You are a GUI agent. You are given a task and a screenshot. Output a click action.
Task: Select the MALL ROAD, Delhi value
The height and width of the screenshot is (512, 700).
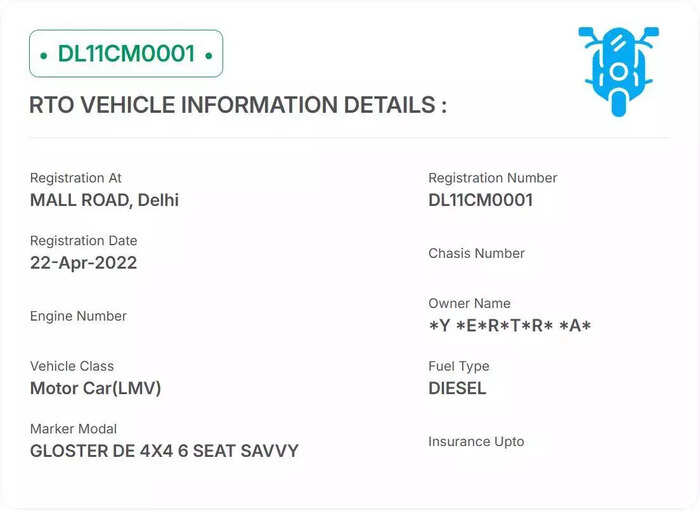(x=104, y=200)
